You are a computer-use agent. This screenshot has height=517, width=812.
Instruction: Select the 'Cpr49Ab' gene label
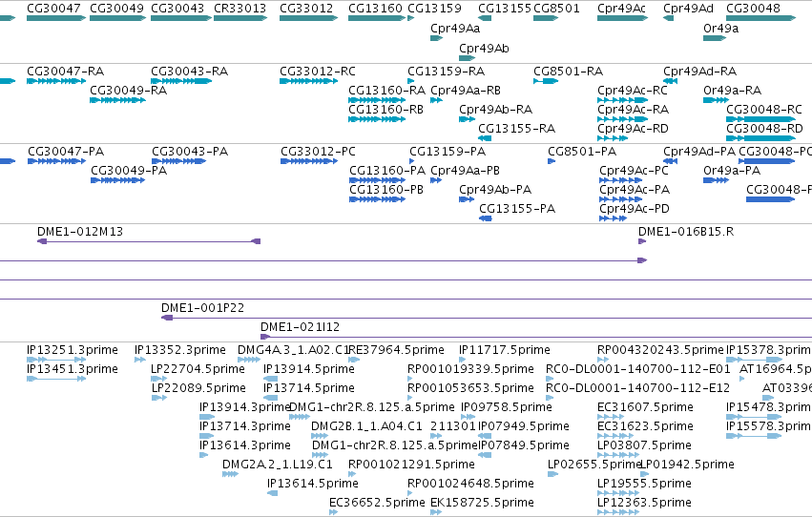[x=484, y=48]
